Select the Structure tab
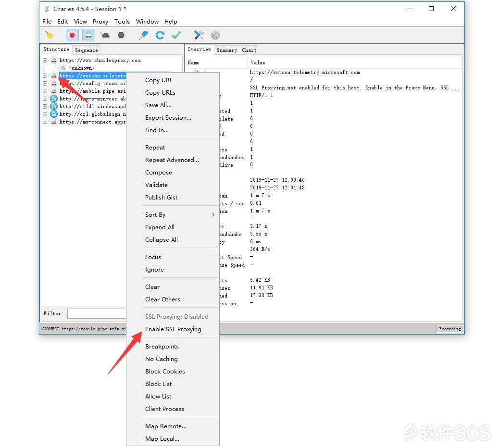498x448 pixels. pos(56,49)
